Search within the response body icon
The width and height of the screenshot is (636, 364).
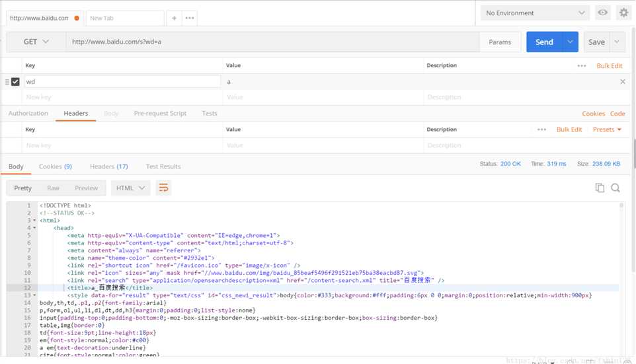tap(616, 188)
